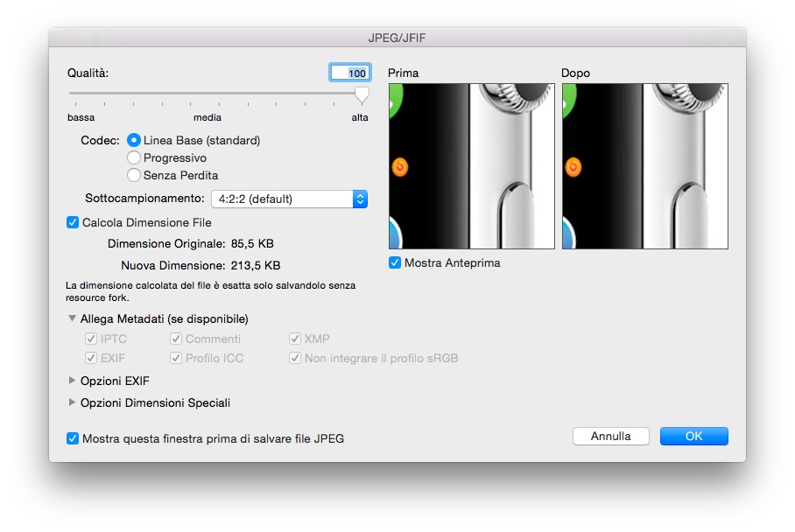The width and height of the screenshot is (795, 532).
Task: Confirm with the OK button
Action: [694, 437]
